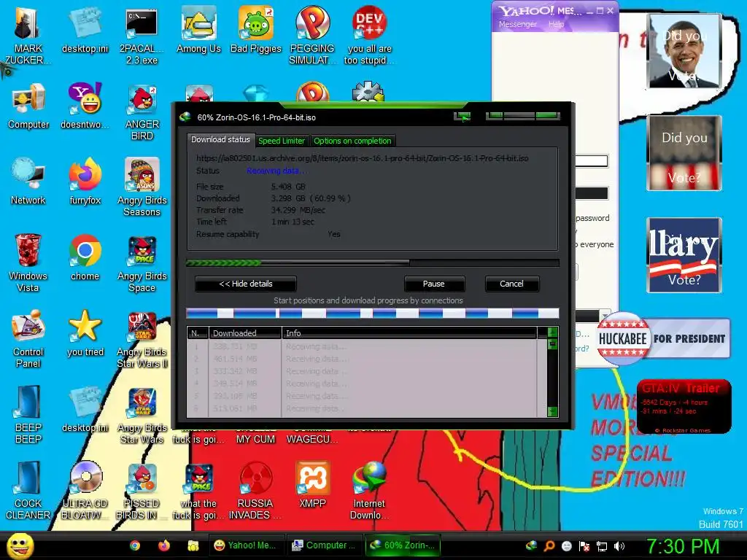747x560 pixels.
Task: Sort by the Downloaded column header
Action: coord(245,332)
